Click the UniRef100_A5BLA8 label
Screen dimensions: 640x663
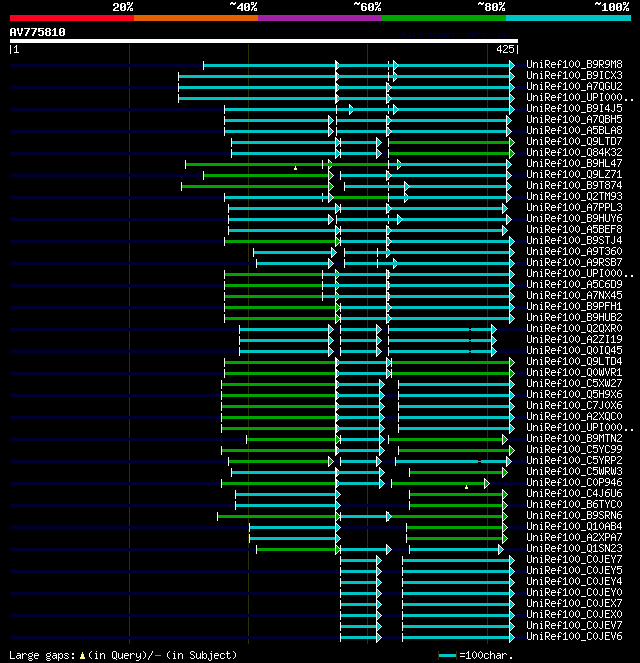[574, 130]
